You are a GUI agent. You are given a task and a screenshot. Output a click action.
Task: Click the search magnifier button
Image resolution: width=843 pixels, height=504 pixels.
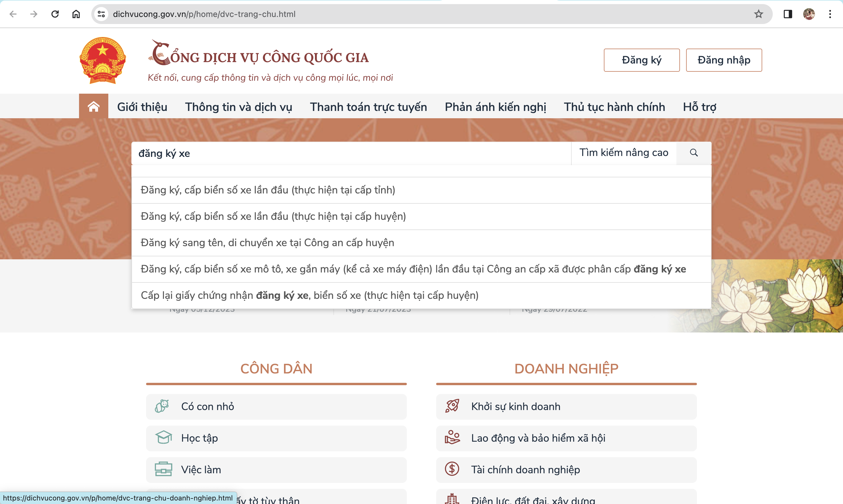click(694, 153)
